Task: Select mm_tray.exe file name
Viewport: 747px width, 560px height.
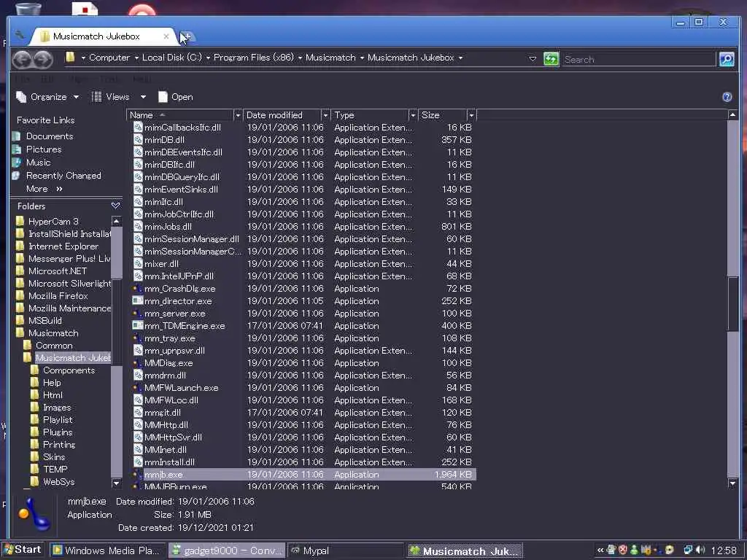Action: (x=169, y=338)
